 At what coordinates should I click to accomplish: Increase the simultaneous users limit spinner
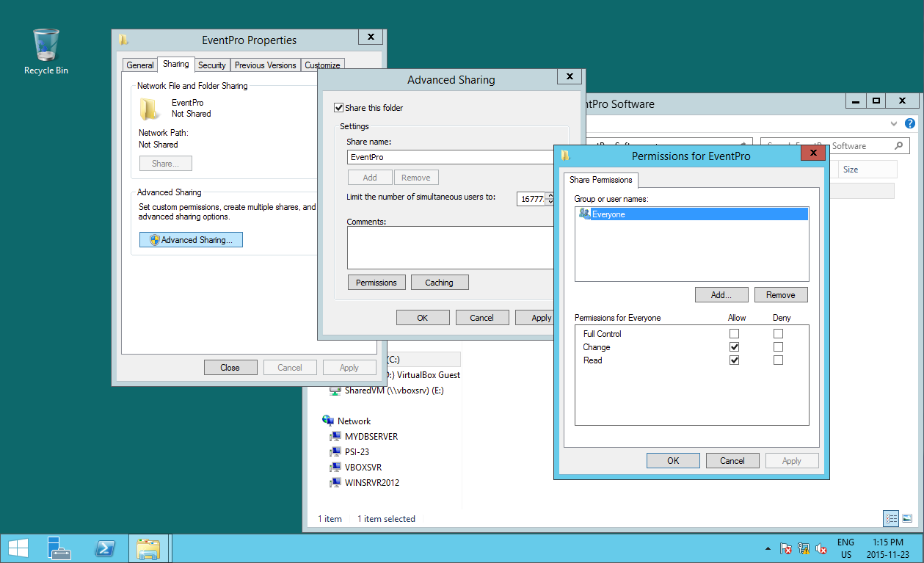pyautogui.click(x=550, y=195)
